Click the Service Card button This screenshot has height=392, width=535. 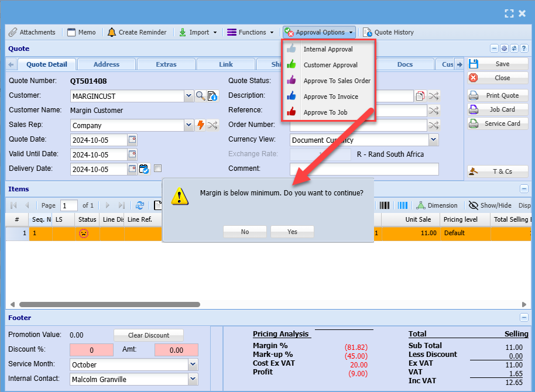(498, 123)
